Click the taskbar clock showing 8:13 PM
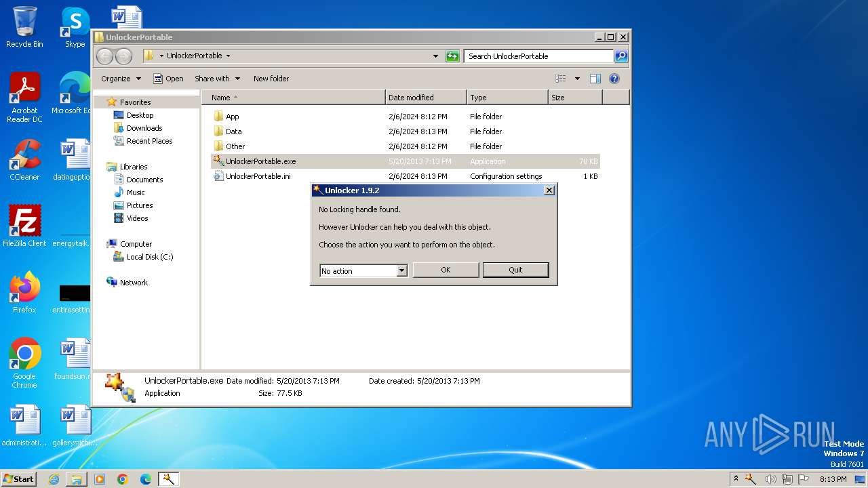This screenshot has width=868, height=488. pos(833,479)
